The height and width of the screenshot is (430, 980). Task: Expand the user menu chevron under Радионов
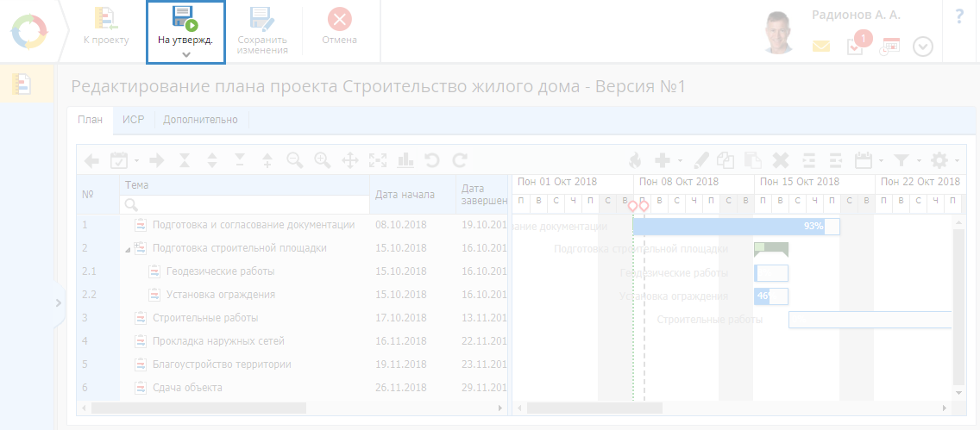(x=923, y=47)
